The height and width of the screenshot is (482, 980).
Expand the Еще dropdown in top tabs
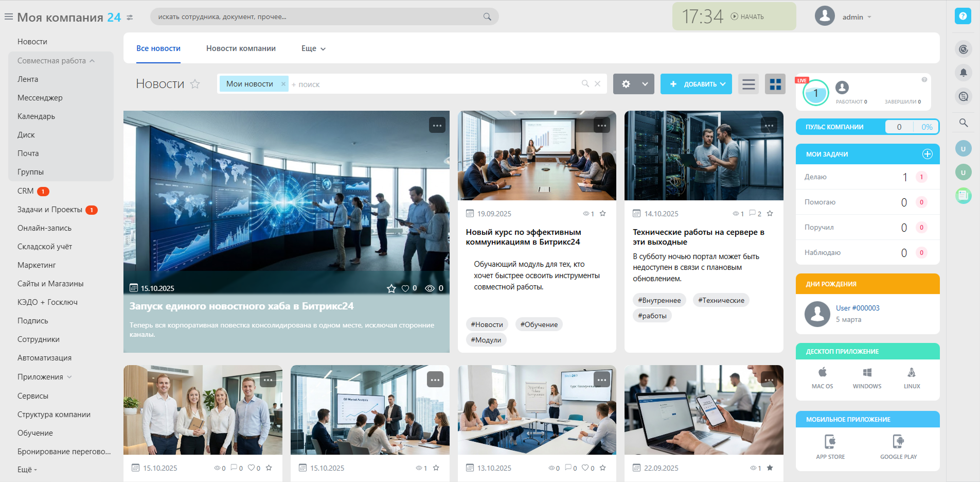click(313, 48)
